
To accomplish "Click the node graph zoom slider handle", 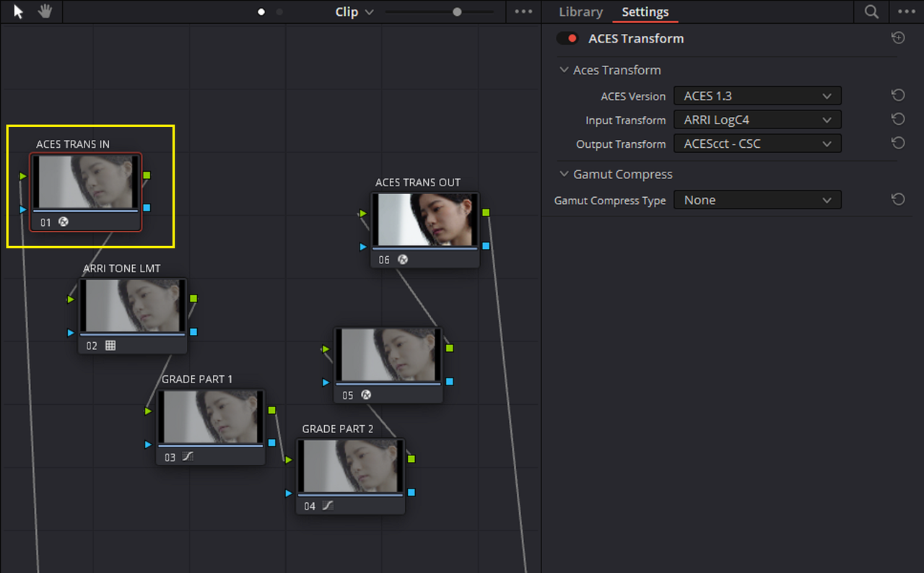I will (457, 12).
